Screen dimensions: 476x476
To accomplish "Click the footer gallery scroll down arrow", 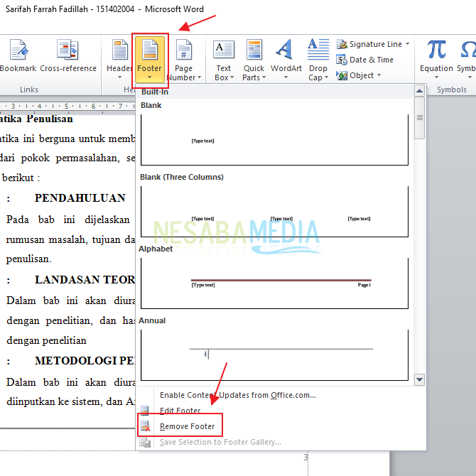I will point(419,379).
